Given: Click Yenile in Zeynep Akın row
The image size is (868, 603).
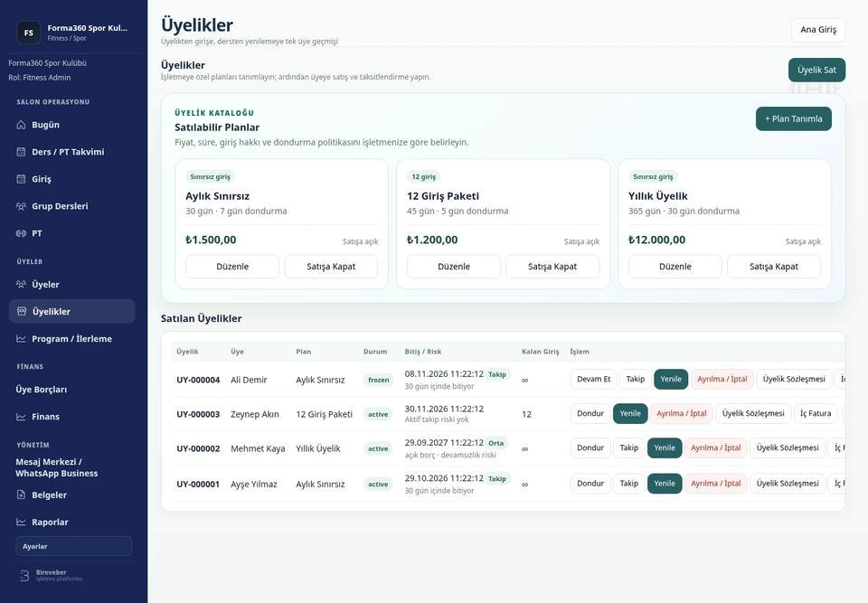Looking at the screenshot, I should point(630,414).
